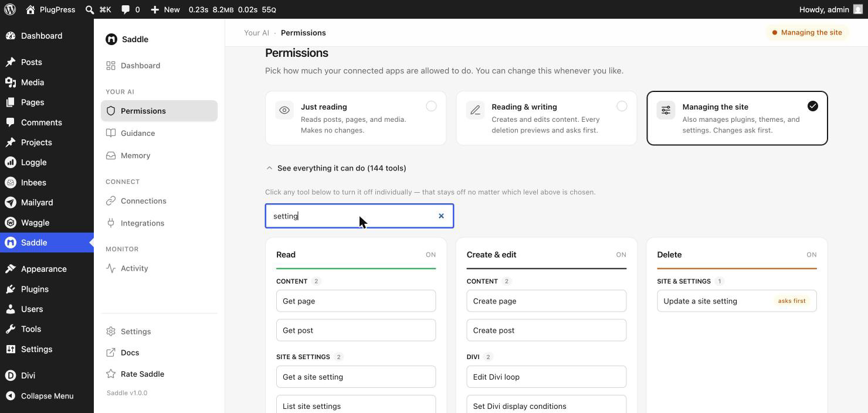Toggle the Create page tool
868x413 pixels.
pyautogui.click(x=547, y=301)
